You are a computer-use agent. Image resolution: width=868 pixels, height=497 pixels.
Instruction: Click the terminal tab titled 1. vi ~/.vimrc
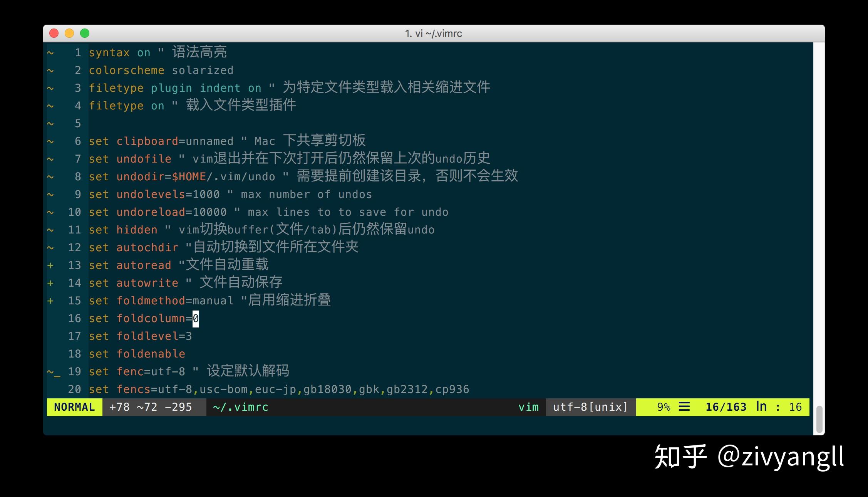433,34
